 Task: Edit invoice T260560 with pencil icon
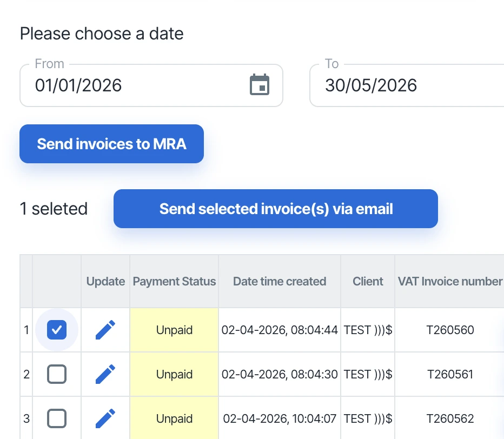105,330
